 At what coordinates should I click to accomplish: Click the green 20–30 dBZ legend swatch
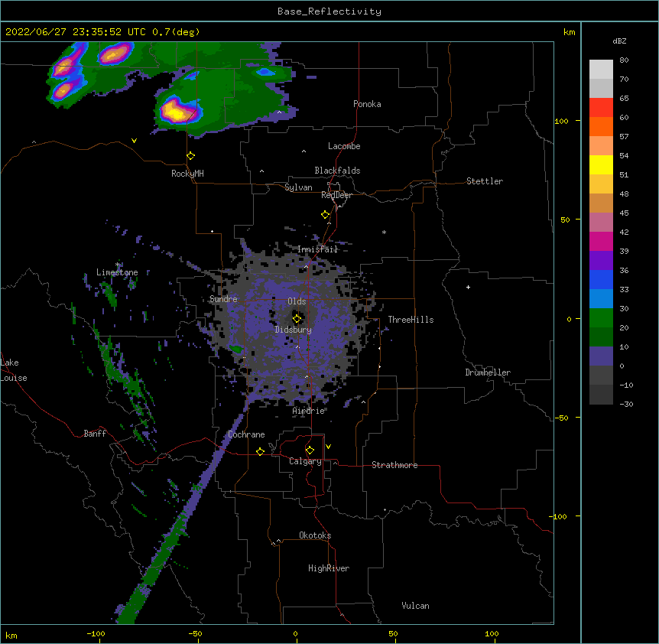click(x=601, y=318)
